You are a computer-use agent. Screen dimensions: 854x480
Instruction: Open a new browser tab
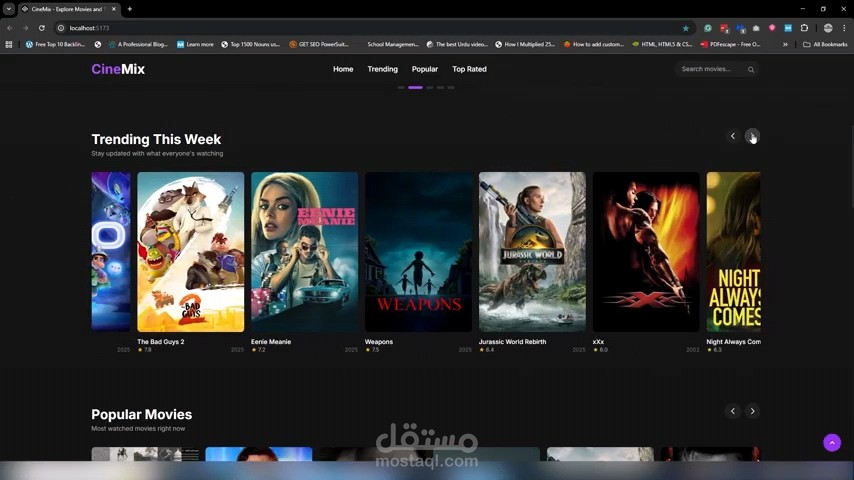click(x=130, y=9)
